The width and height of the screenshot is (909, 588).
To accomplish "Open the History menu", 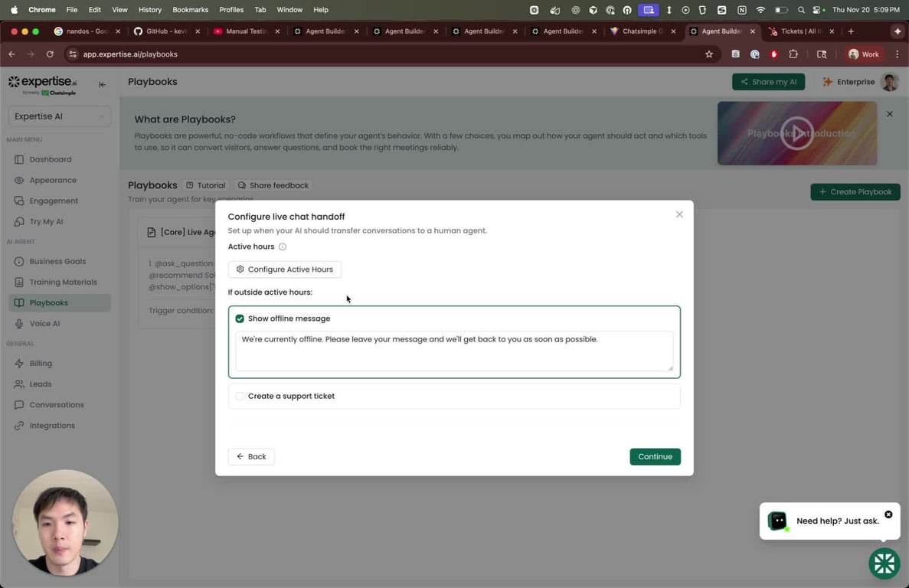I will 149,10.
